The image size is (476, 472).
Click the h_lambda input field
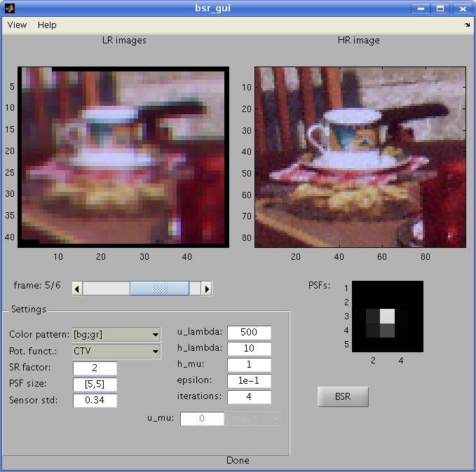pyautogui.click(x=249, y=348)
